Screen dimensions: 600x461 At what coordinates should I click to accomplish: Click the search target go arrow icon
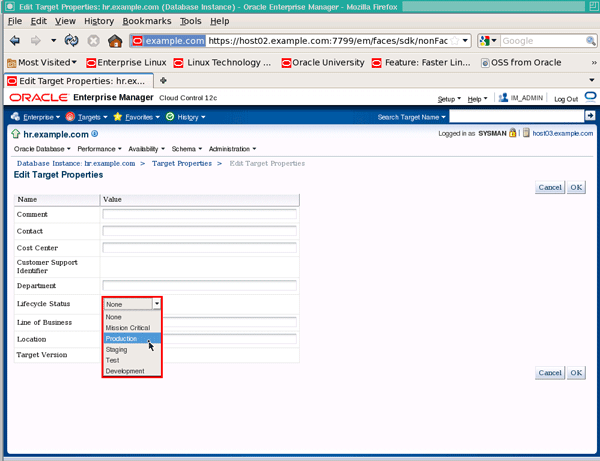[x=590, y=116]
